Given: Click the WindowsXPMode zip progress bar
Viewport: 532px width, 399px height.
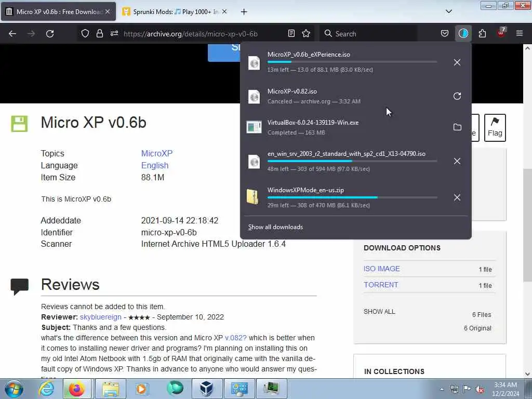Looking at the screenshot, I should (x=352, y=197).
